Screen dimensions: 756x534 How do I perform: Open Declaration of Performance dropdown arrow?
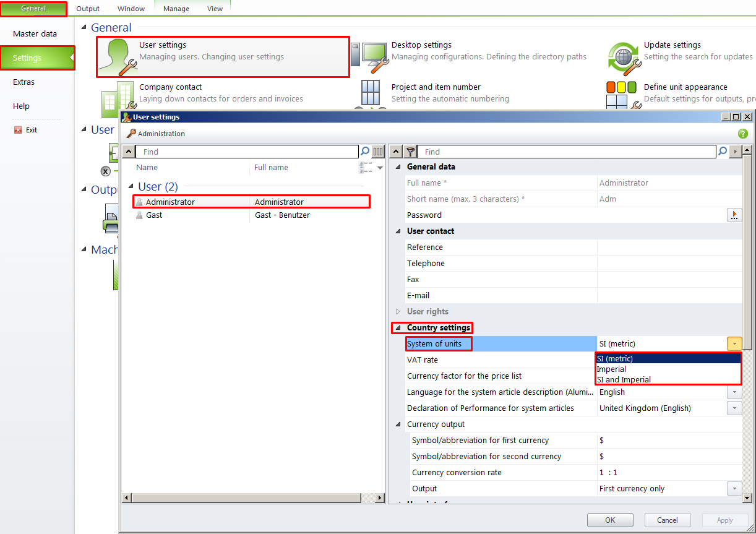coord(734,408)
